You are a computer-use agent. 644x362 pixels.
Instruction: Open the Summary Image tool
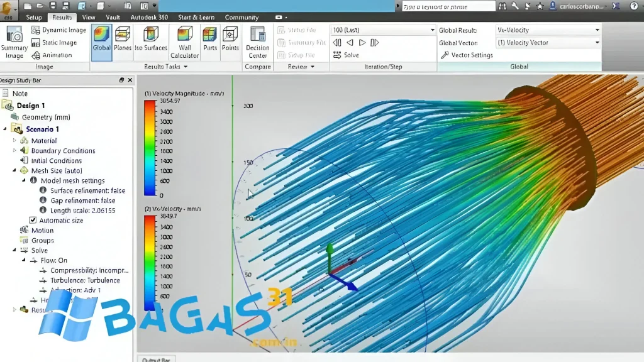[14, 42]
